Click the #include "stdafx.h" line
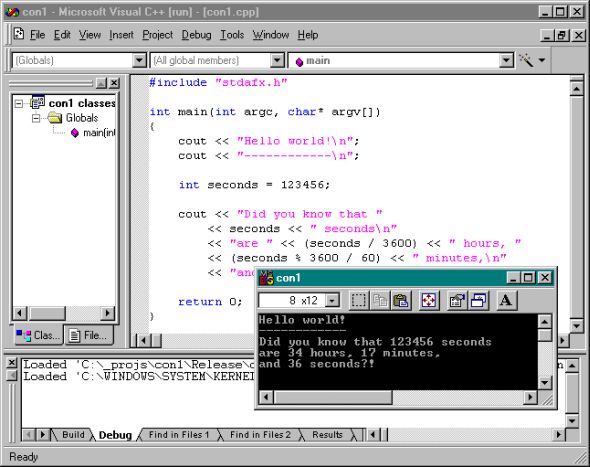The height and width of the screenshot is (467, 590). tap(218, 82)
